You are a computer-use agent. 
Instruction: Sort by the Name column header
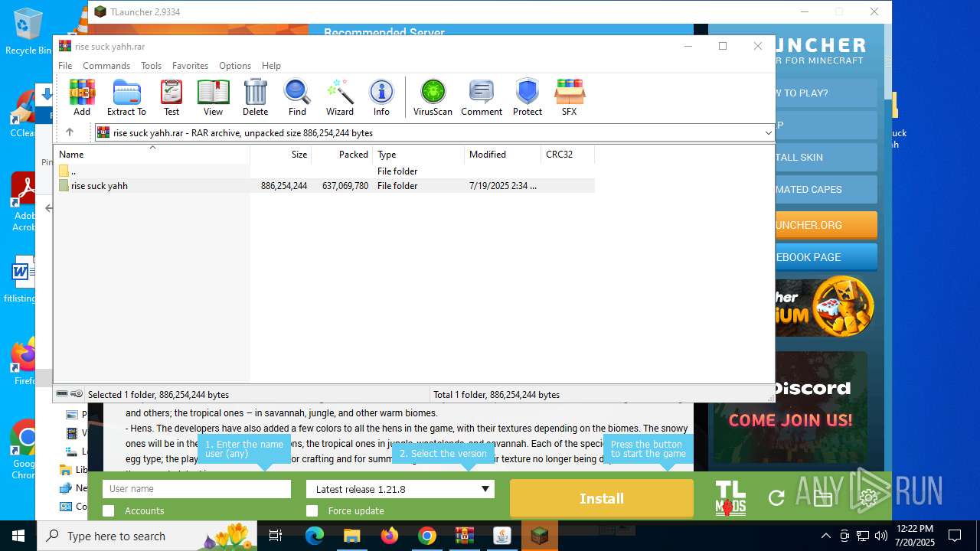152,155
